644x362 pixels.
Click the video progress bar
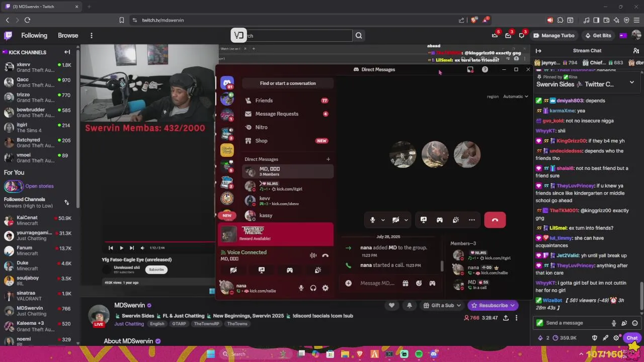[x=159, y=242]
